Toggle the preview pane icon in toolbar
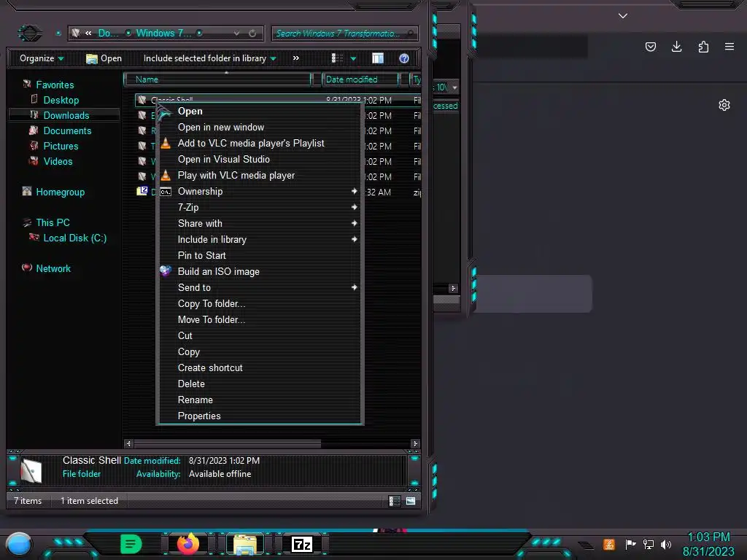The height and width of the screenshot is (560, 747). pos(378,58)
